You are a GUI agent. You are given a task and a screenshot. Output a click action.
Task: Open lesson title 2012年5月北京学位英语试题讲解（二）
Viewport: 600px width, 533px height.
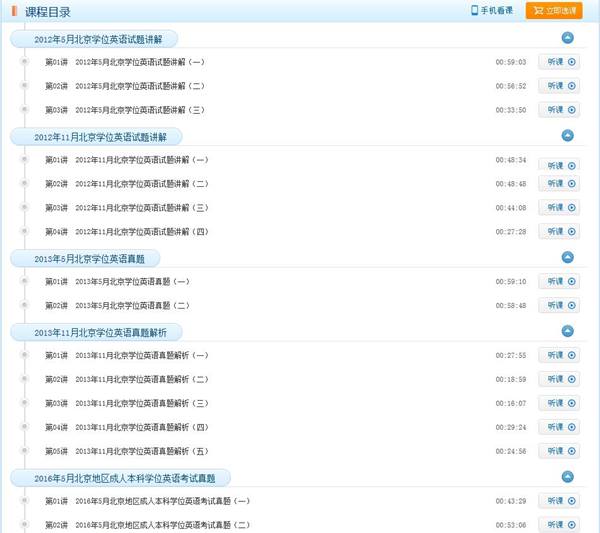[x=140, y=86]
